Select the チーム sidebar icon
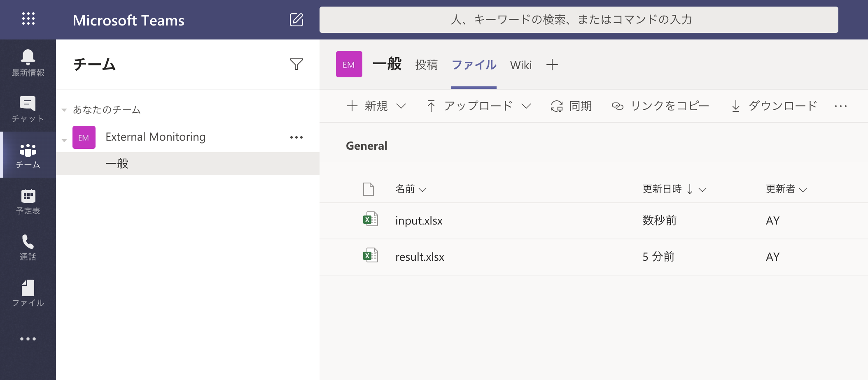The width and height of the screenshot is (868, 380). (28, 155)
